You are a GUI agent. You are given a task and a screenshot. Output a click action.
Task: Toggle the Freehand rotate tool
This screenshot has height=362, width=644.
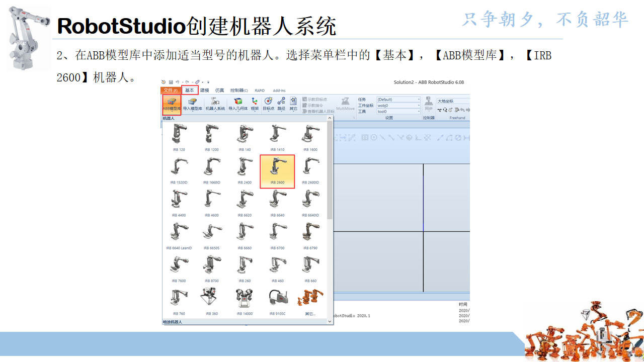(445, 110)
